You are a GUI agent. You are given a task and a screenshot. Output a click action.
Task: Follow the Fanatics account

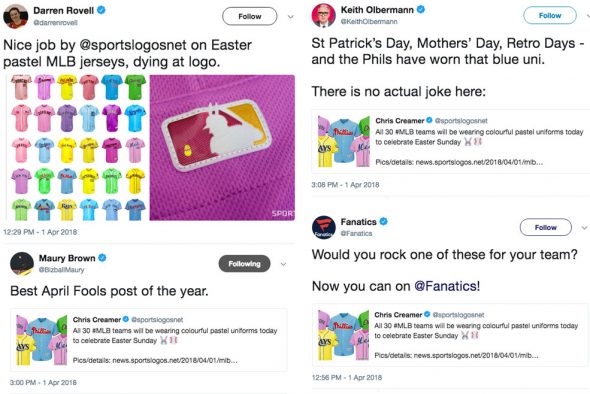click(546, 227)
